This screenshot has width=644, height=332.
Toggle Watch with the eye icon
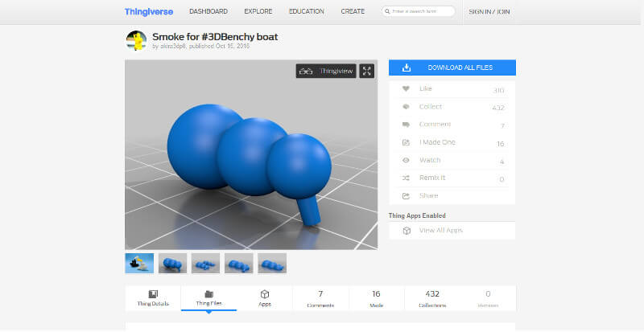(406, 161)
